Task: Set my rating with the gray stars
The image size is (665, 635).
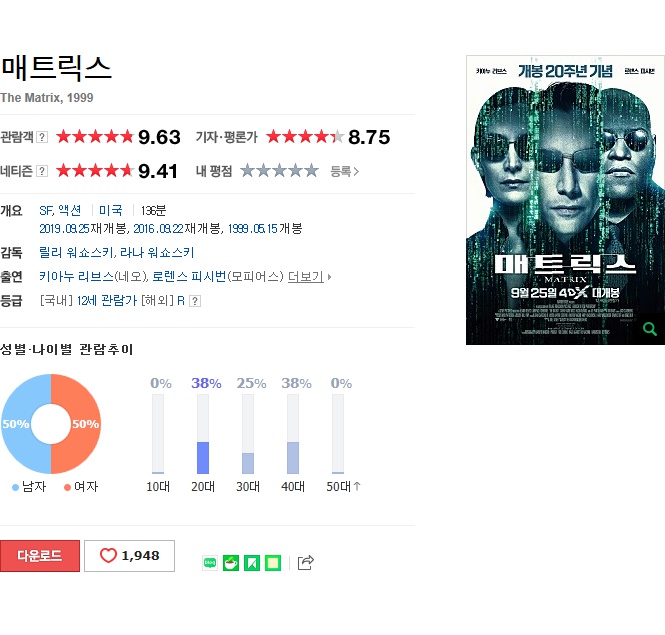Action: (x=279, y=171)
